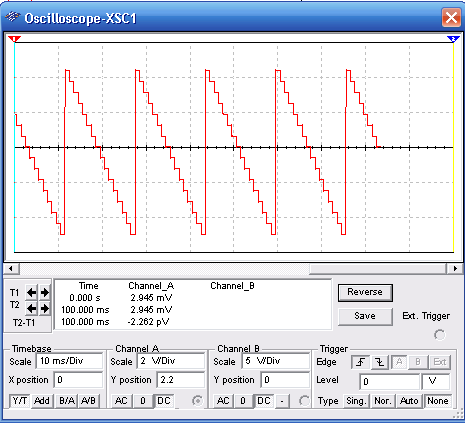Viewport: 465px width, 423px height.
Task: Set Channel A coupling to AC
Action: pos(121,401)
